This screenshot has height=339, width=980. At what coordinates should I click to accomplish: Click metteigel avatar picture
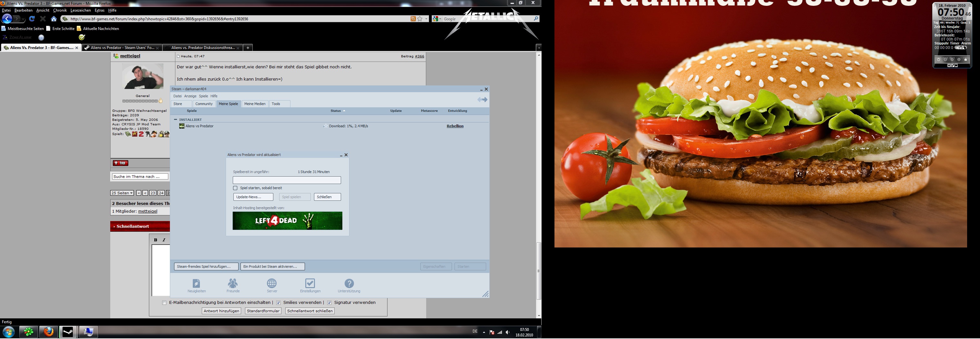tap(143, 76)
